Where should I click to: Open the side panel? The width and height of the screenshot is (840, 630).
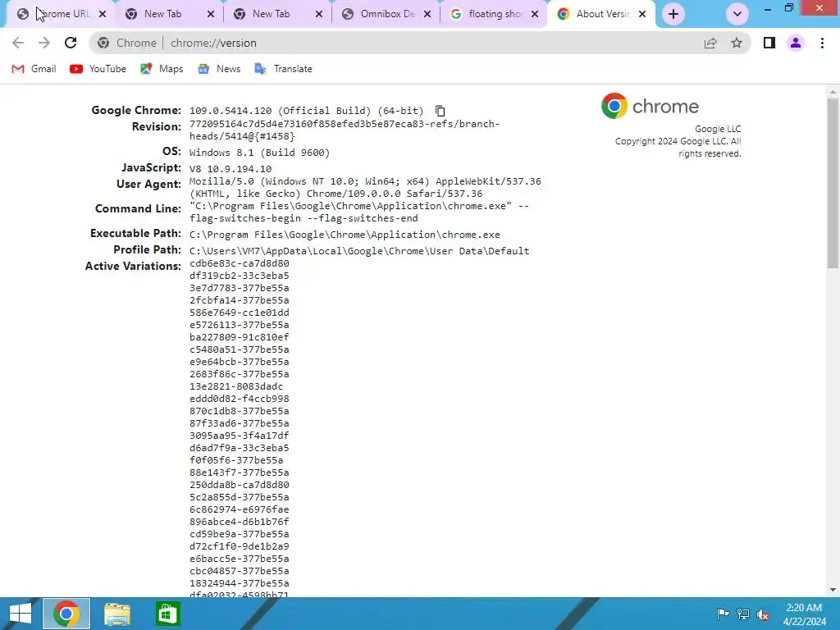769,43
